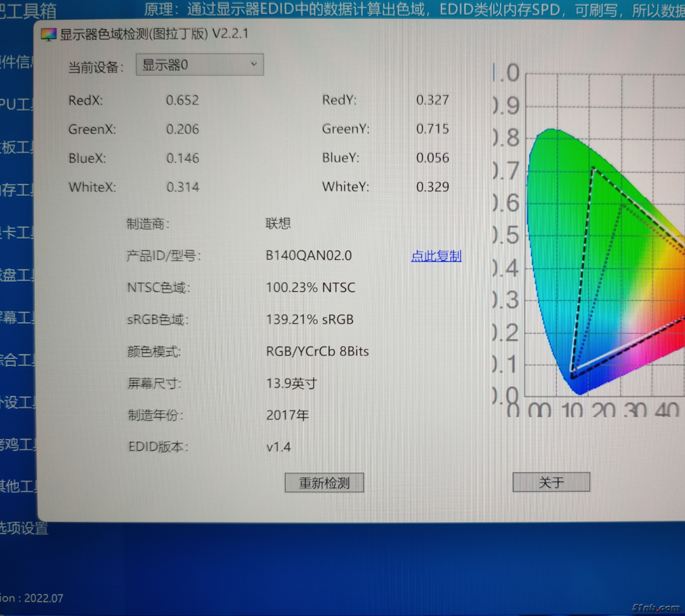Screen dimensions: 685x616
Task: Click 主板工具 in the sidebar
Action: [x=16, y=147]
